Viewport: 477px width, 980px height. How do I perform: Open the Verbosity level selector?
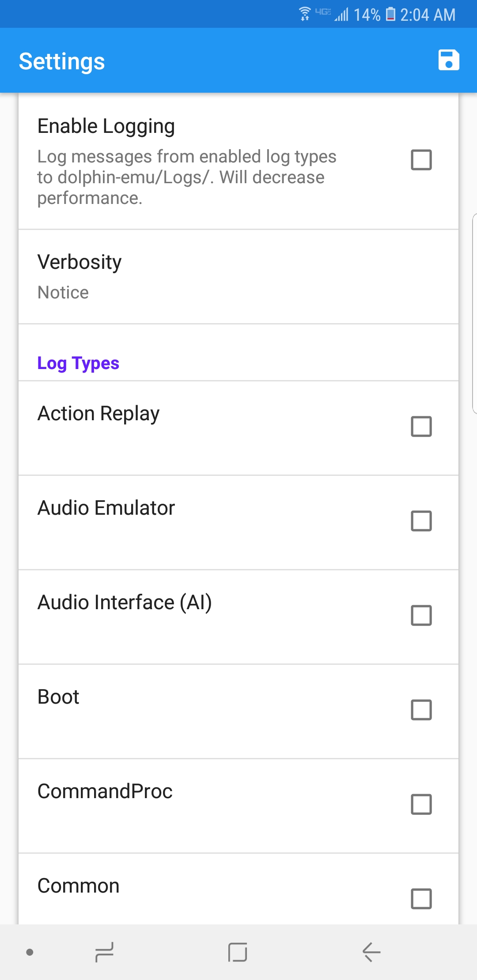pos(238,277)
